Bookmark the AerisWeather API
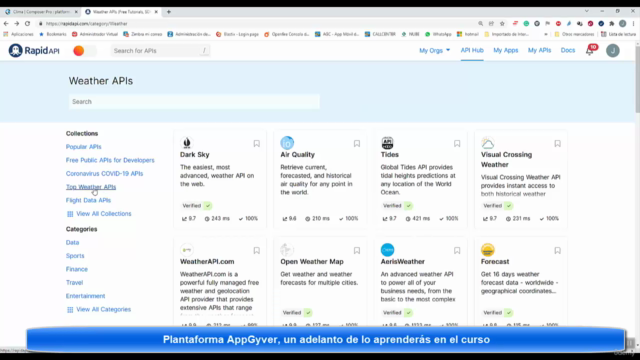This screenshot has height=360, width=640. [457, 251]
